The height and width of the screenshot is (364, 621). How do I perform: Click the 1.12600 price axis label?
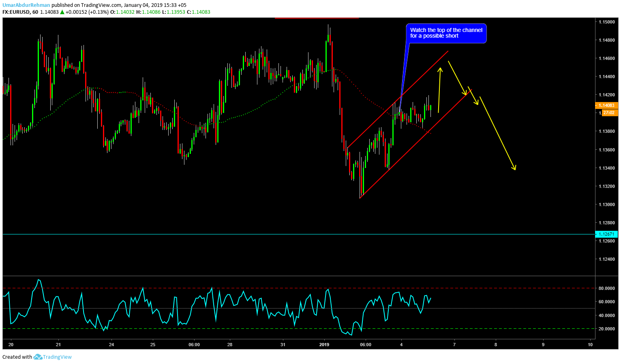coord(607,241)
